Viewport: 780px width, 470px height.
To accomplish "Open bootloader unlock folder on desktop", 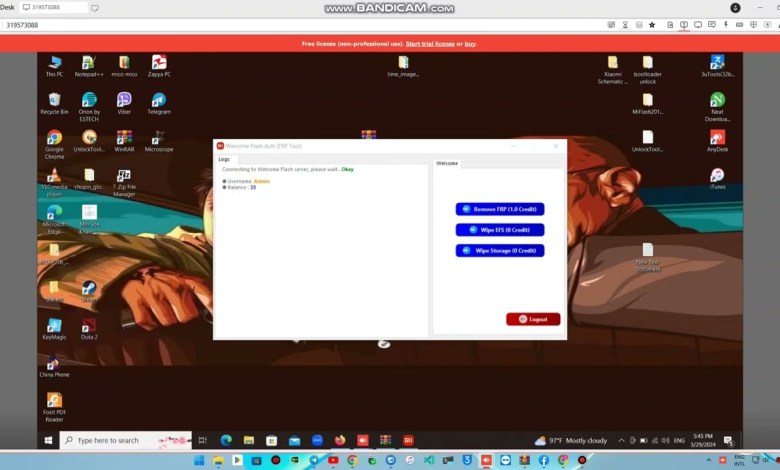I will point(648,70).
